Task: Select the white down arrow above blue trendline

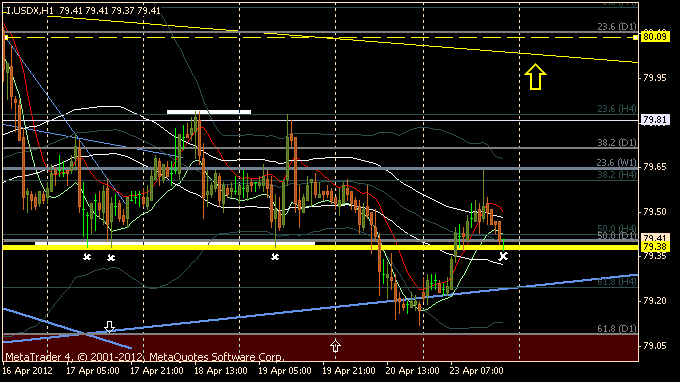Action: pyautogui.click(x=109, y=326)
